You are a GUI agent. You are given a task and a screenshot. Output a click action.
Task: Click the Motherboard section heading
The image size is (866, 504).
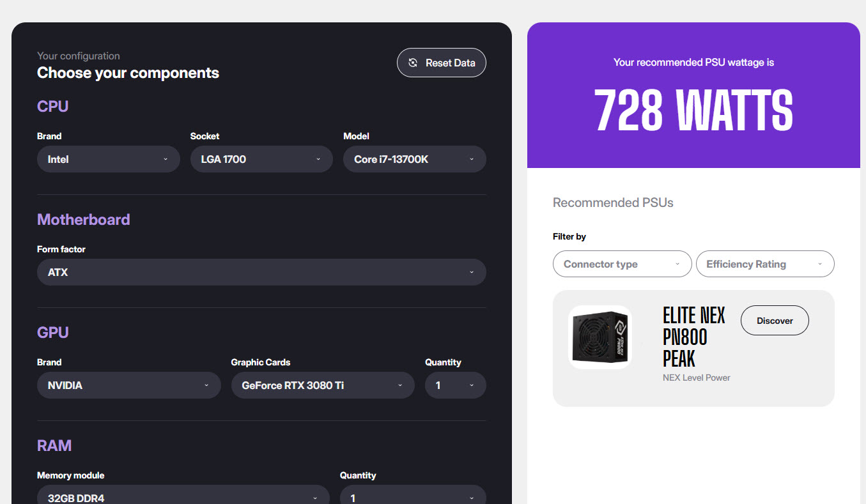[84, 219]
